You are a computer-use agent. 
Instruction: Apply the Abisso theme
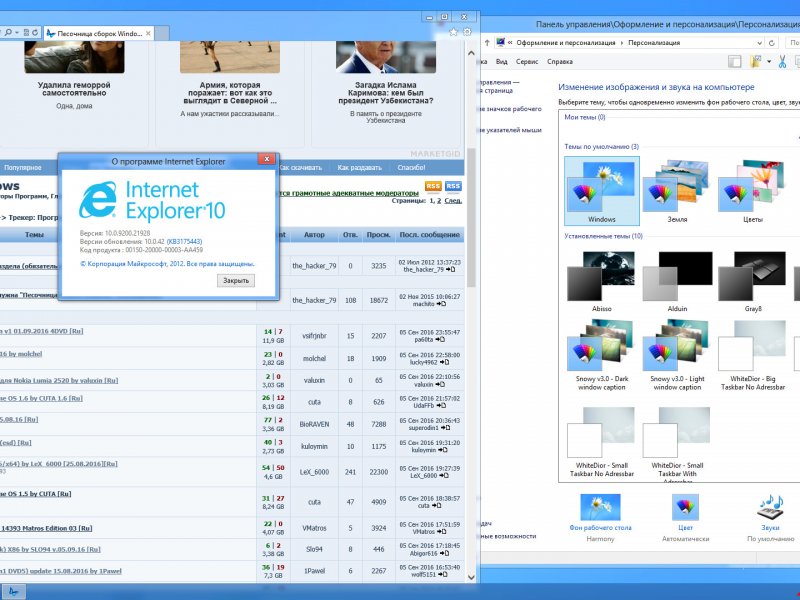point(602,281)
